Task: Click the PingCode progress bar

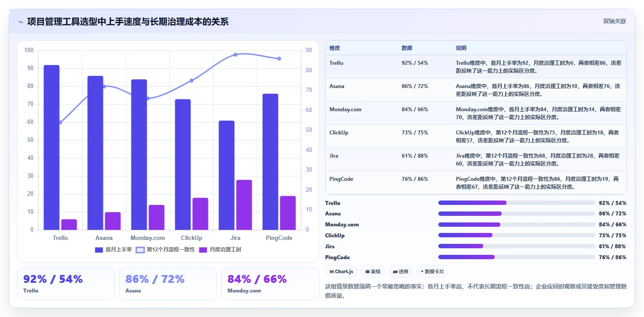Action: (x=517, y=257)
